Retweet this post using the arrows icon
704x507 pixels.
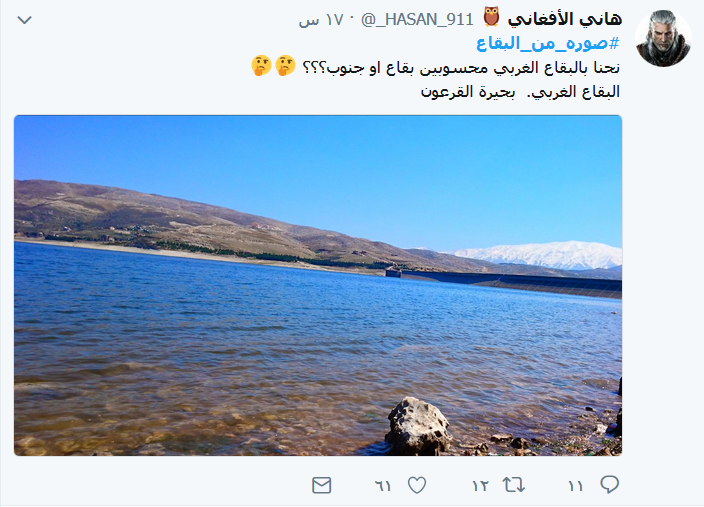(514, 485)
